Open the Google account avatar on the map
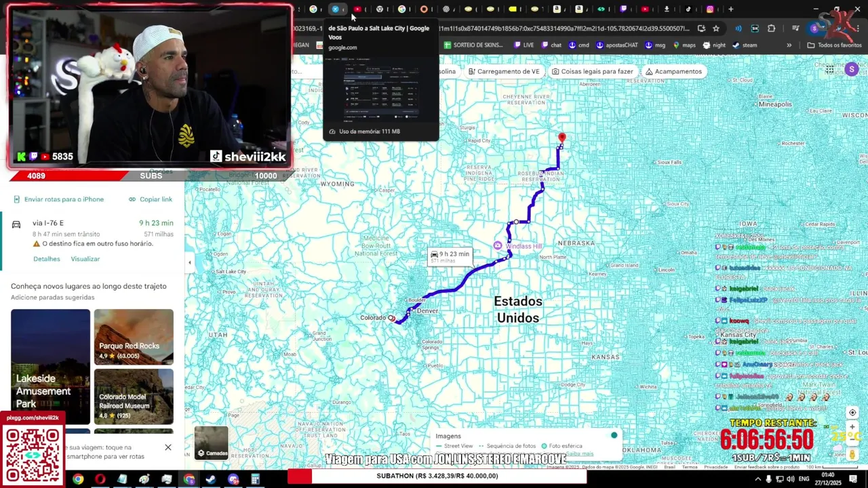Image resolution: width=868 pixels, height=488 pixels. point(852,69)
